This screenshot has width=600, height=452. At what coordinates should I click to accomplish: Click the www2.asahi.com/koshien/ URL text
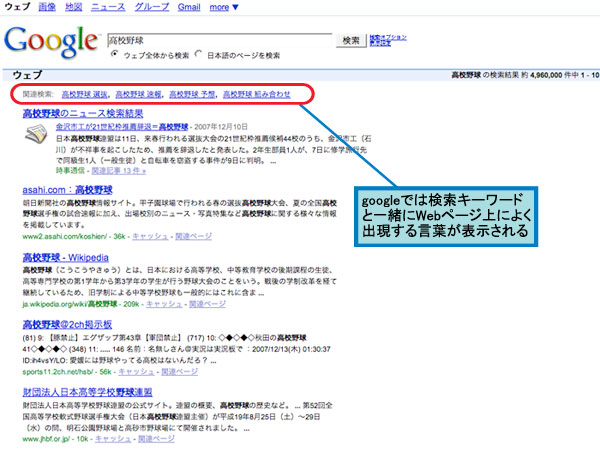coord(65,236)
